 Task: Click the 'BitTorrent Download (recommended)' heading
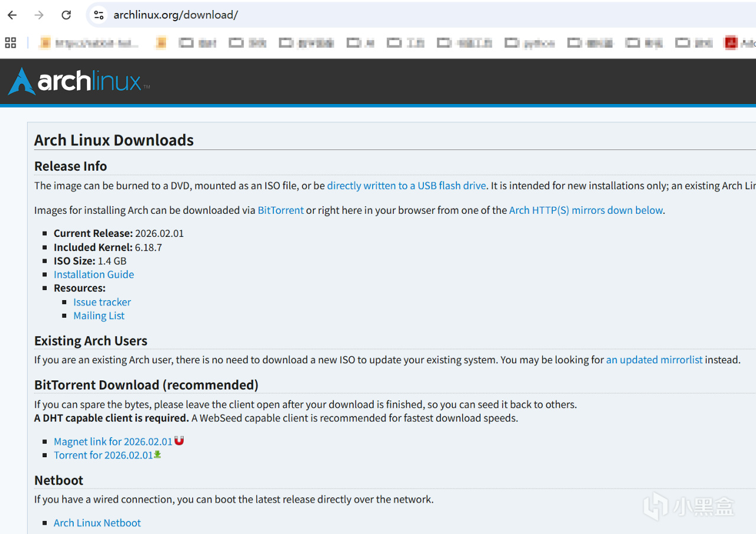(146, 385)
